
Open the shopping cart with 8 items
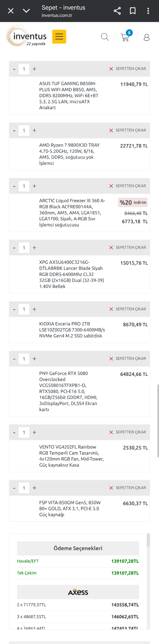click(126, 36)
